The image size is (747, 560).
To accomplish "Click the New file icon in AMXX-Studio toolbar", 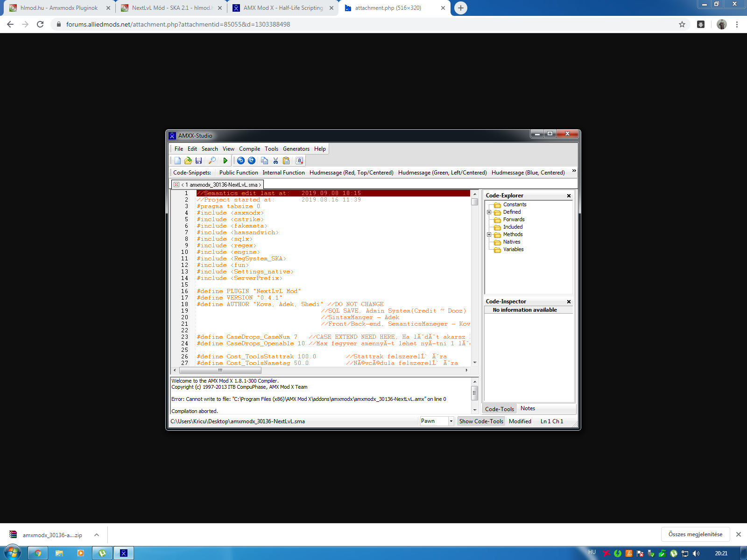I will point(177,161).
